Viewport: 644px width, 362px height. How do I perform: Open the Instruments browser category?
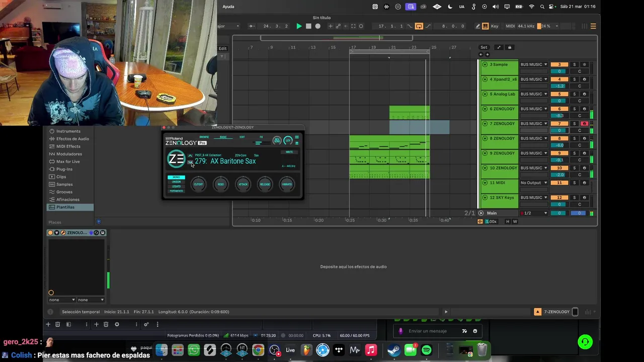[x=68, y=131]
